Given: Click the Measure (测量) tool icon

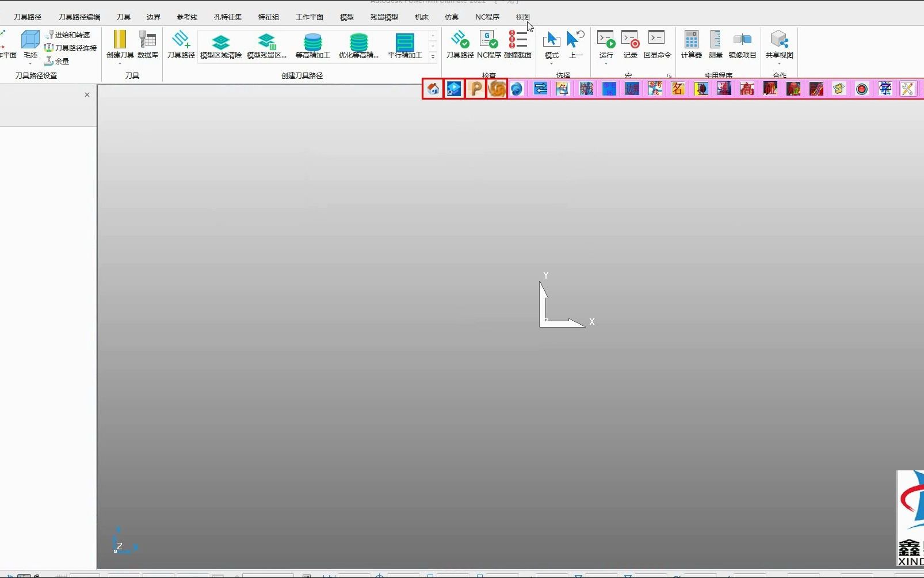Looking at the screenshot, I should pyautogui.click(x=715, y=44).
